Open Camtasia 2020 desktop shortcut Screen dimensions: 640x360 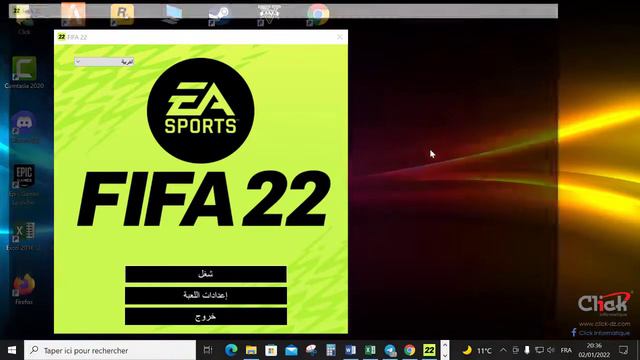click(x=24, y=73)
